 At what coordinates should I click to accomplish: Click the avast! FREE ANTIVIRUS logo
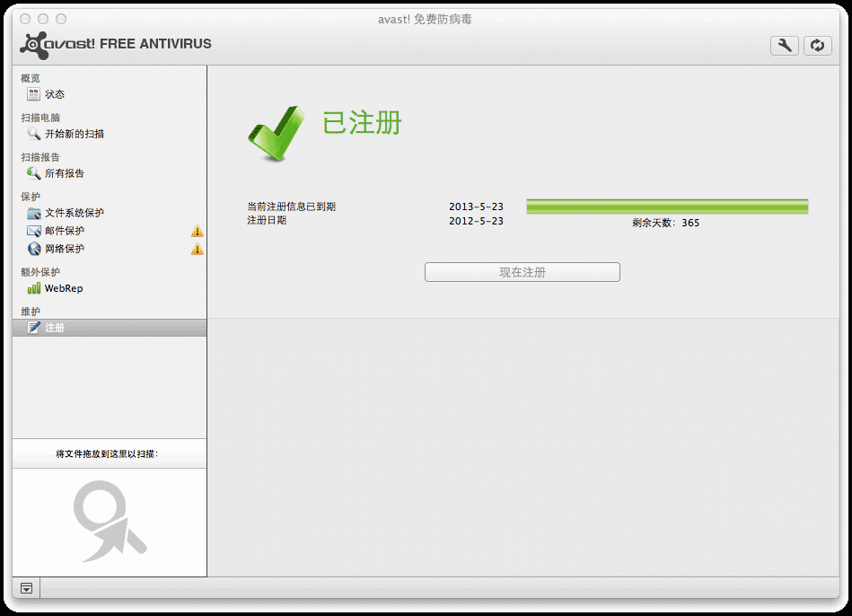point(116,44)
